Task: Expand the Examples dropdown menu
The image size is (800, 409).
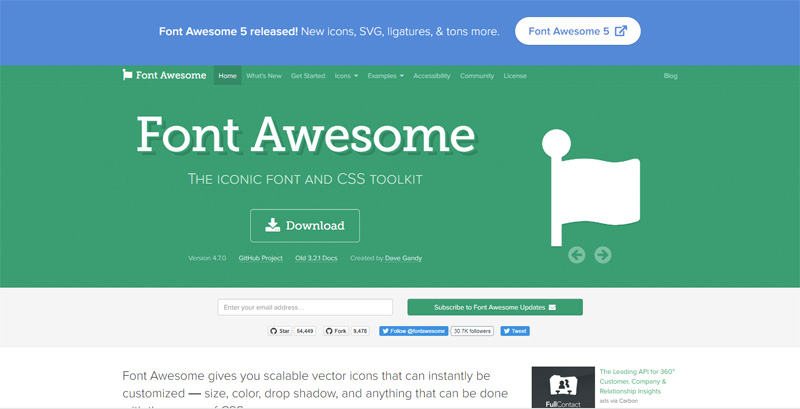Action: 386,75
